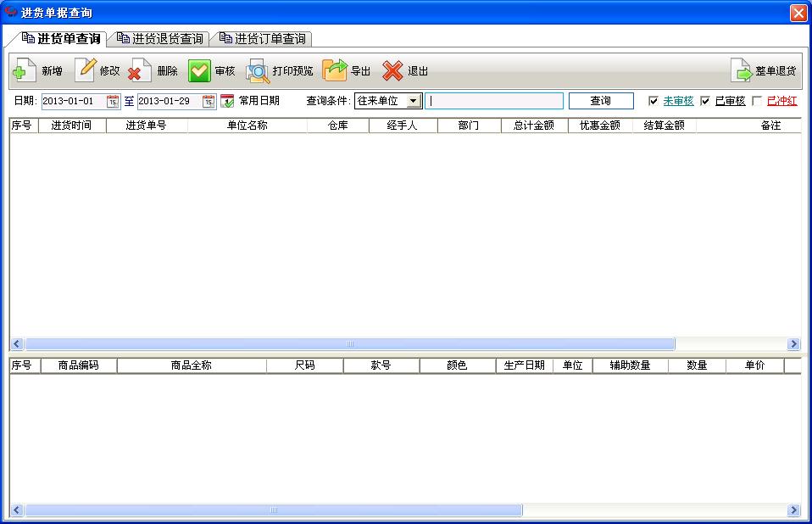Switch to the 进货退货查询 tab
Screen dimensions: 812x524
coord(160,39)
